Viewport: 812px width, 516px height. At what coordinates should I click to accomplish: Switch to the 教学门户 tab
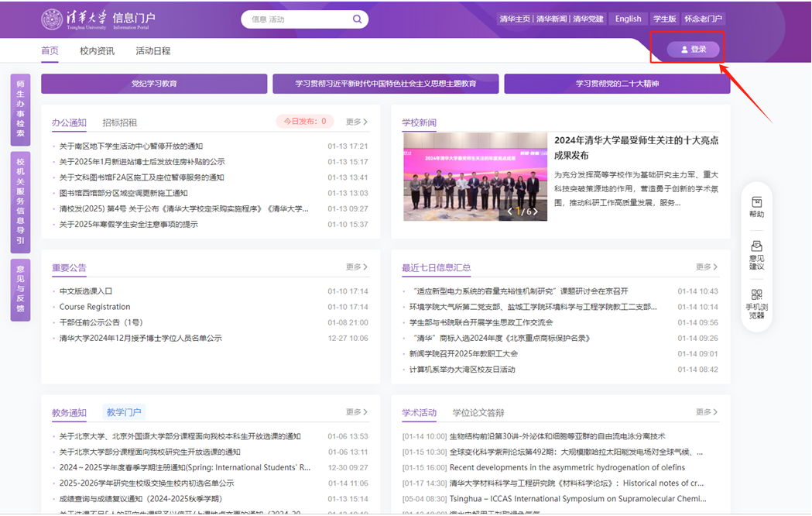[124, 412]
